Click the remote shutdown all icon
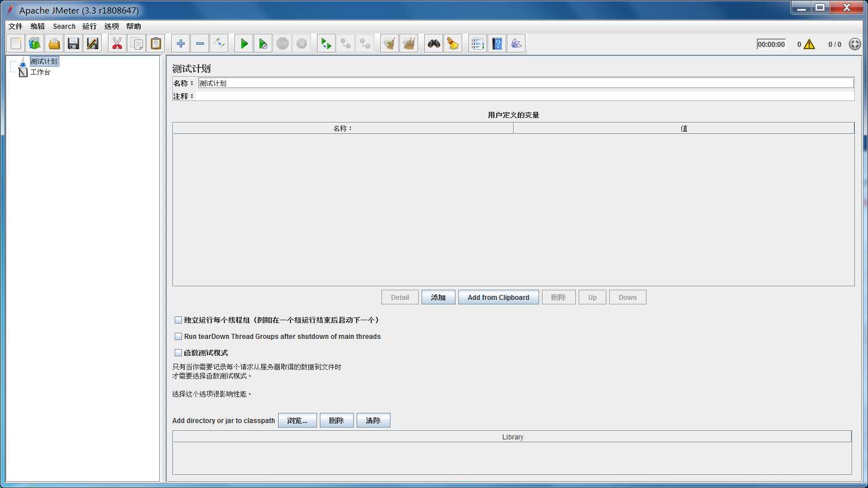Screen dimensions: 868x488 [x=364, y=43]
